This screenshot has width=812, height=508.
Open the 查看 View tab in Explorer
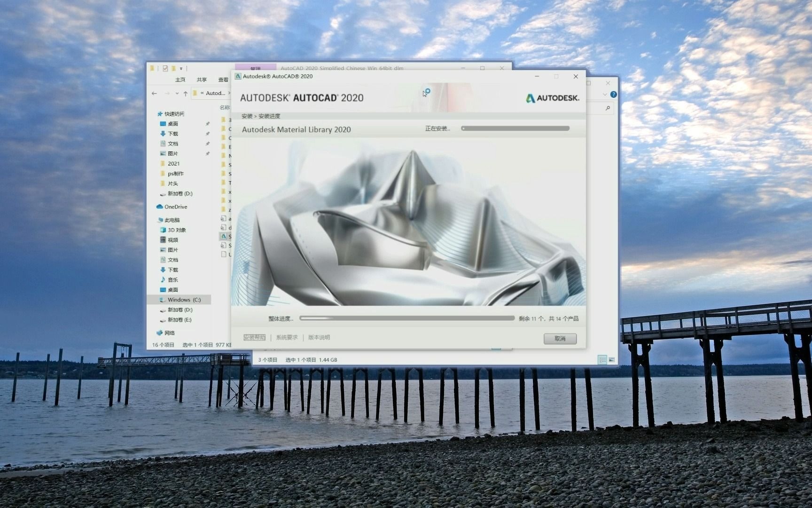223,80
